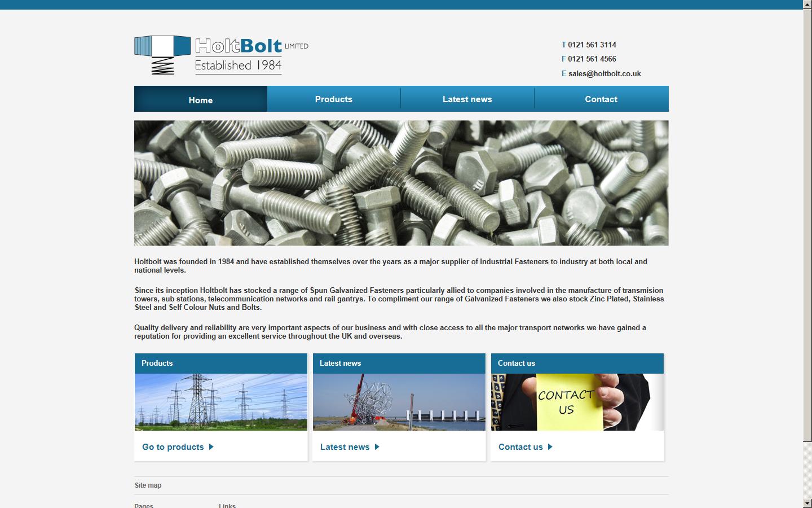Click the scrollbar down arrow
The image size is (812, 508).
(807, 503)
